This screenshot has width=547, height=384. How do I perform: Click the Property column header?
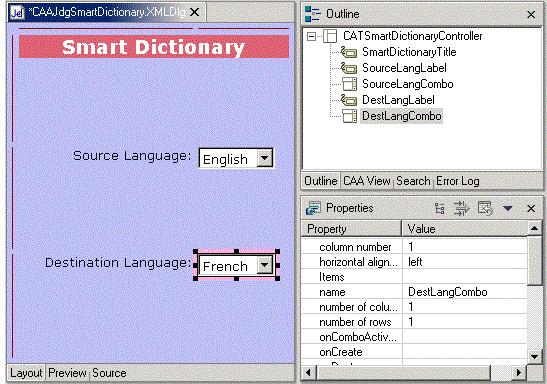(351, 229)
